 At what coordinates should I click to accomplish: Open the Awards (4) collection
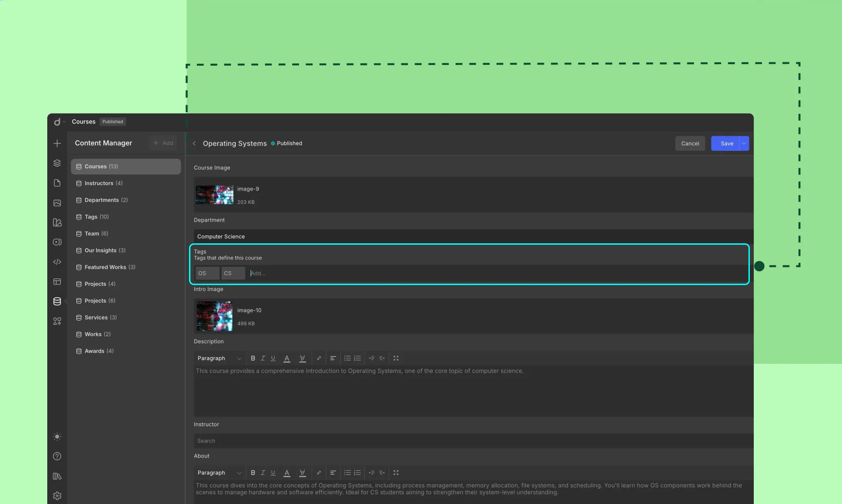pyautogui.click(x=126, y=351)
